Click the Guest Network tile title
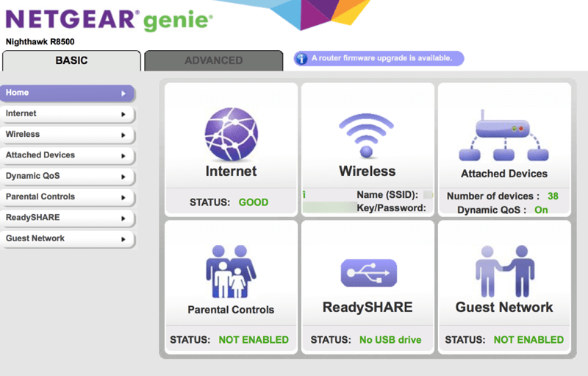The height and width of the screenshot is (376, 588). (504, 308)
